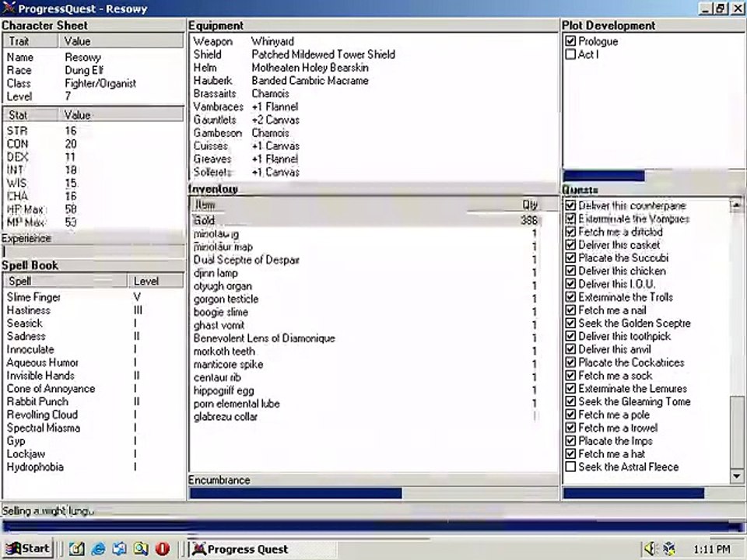Toggle the Prologue checkbox
This screenshot has width=747, height=560.
[x=570, y=41]
